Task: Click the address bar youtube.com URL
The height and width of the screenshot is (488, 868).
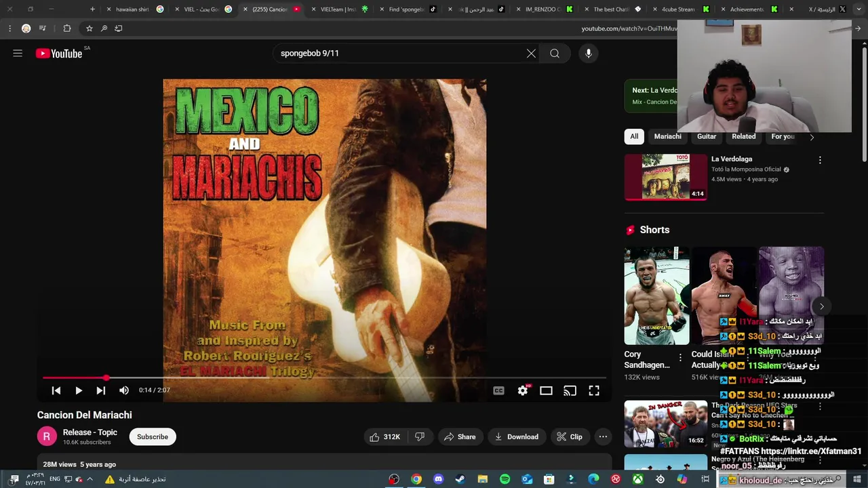Action: point(629,28)
